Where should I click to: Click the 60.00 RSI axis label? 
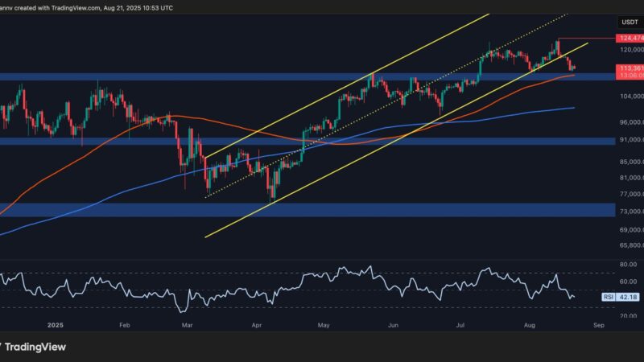(629, 282)
